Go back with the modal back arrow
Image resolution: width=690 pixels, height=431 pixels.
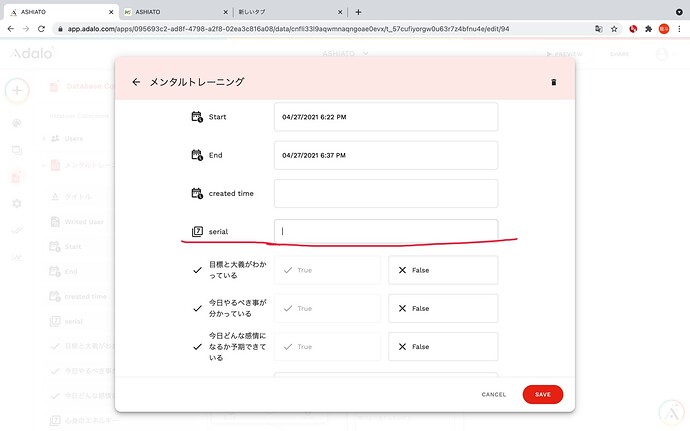136,82
